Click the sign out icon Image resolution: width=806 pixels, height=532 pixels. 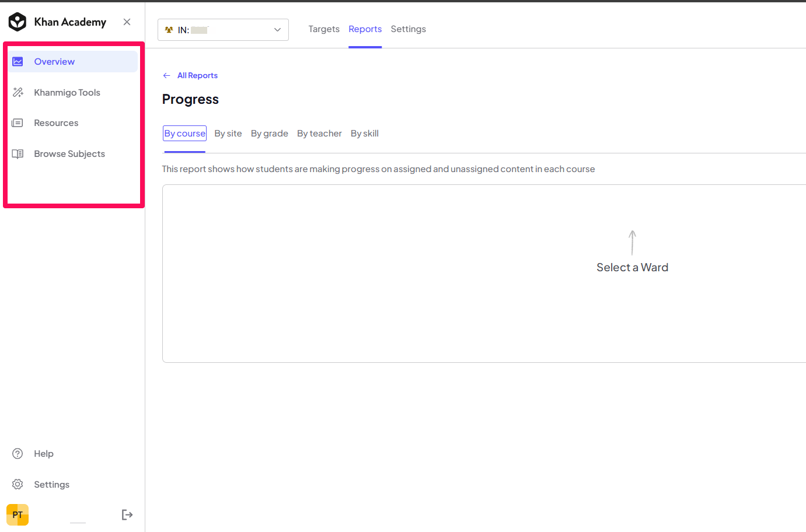[127, 514]
